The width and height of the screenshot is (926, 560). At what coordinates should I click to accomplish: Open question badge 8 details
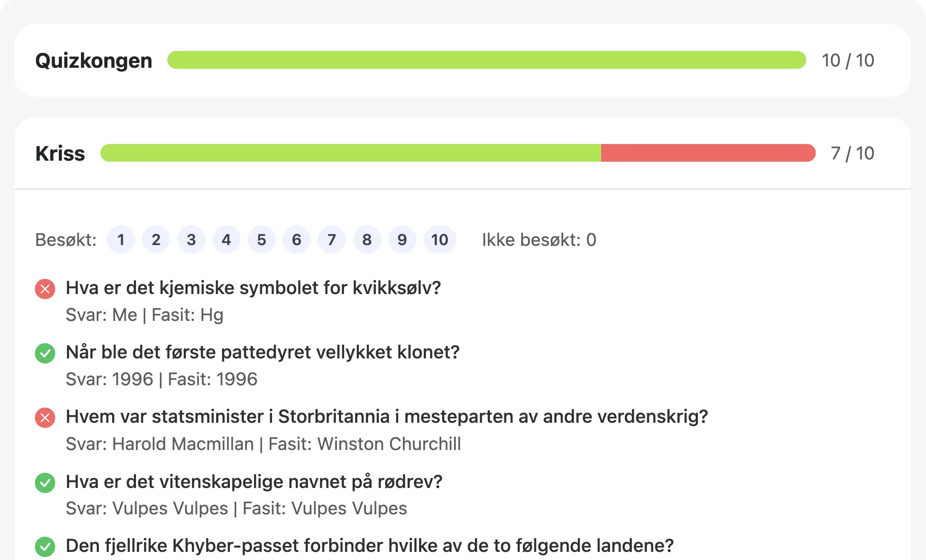(x=367, y=240)
